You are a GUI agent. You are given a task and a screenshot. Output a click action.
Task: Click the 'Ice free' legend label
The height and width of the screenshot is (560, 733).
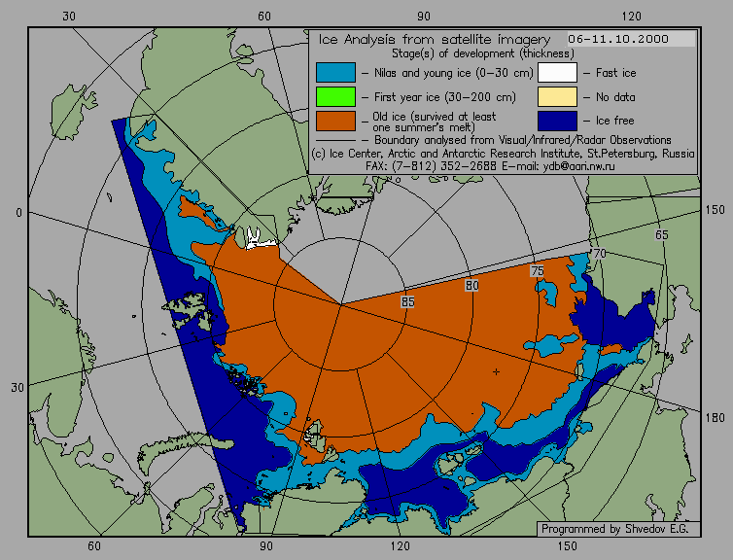[614, 121]
